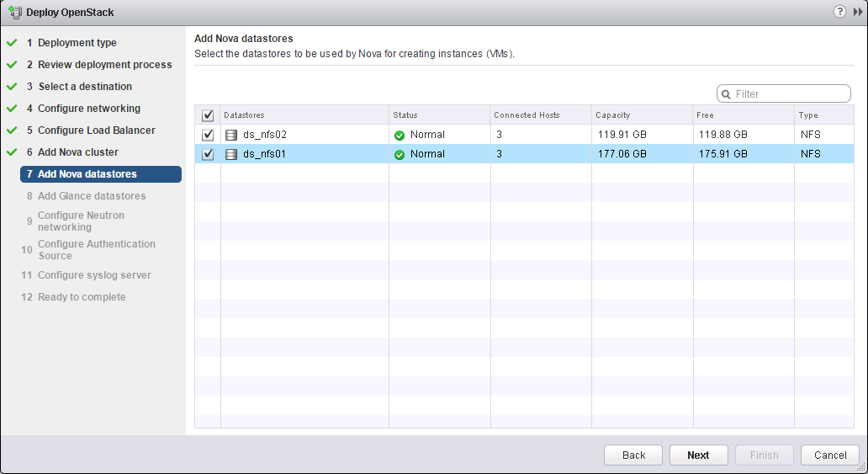Go to step 6 Add Nova cluster
Screen dimensions: 868x474
(77, 152)
